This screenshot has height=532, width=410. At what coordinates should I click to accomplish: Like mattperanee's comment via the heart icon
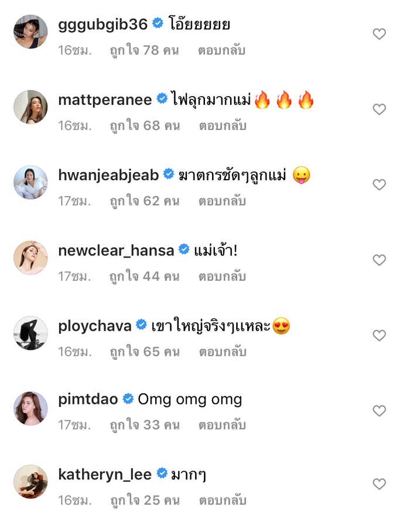click(380, 108)
